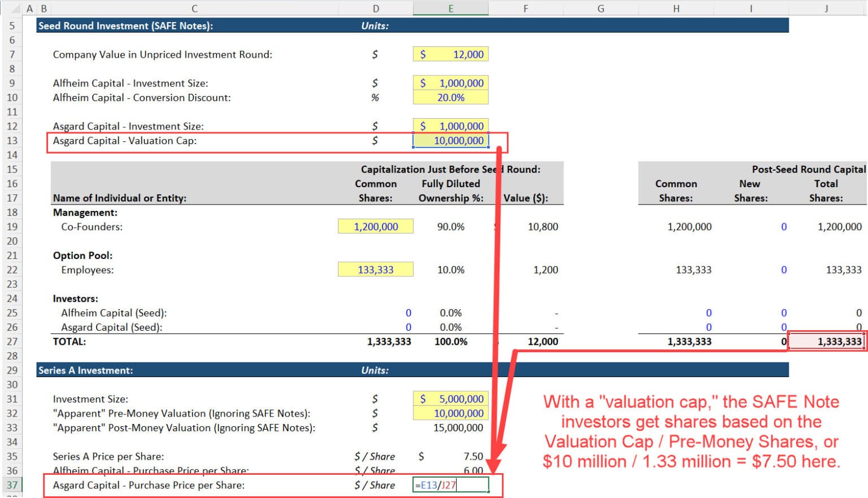Select the Company Value input cell in row 7
Viewport: 868px width, 498px height.
pyautogui.click(x=450, y=54)
